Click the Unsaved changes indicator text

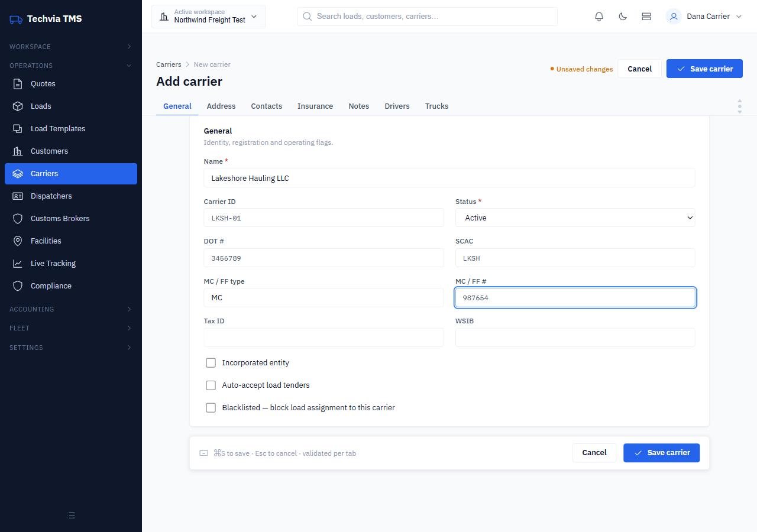584,69
